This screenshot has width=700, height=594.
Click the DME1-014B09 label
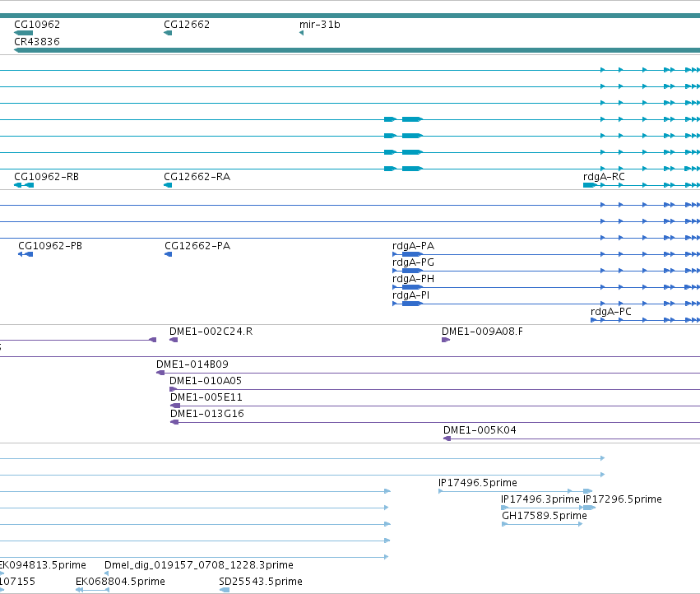(192, 364)
